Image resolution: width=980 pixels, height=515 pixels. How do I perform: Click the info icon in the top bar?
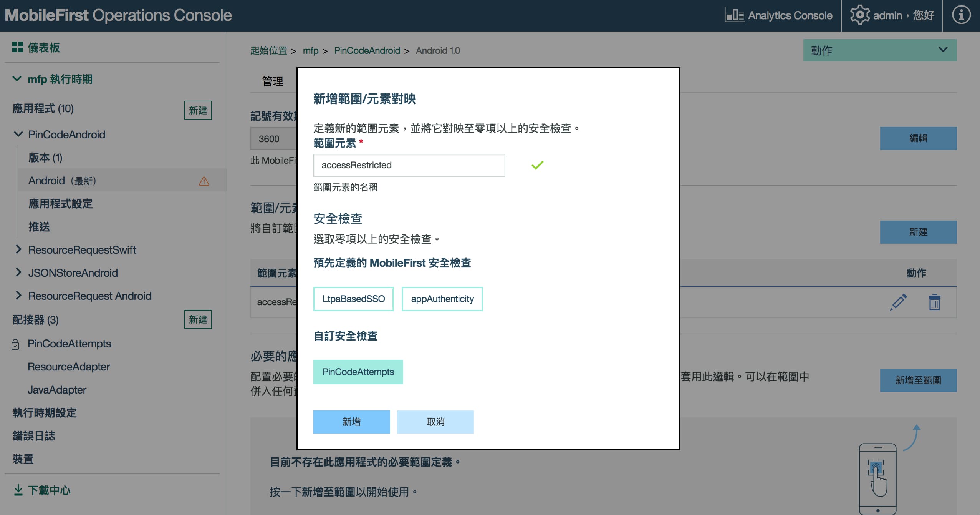[x=962, y=15]
